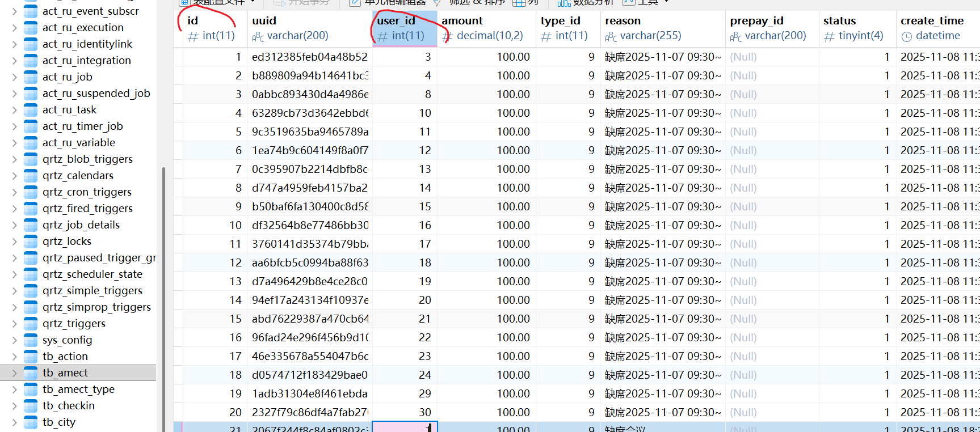Screen dimensions: 980x432
Task: Click uuid cell starting with 9c3519635ba9465789a
Action: (310, 132)
